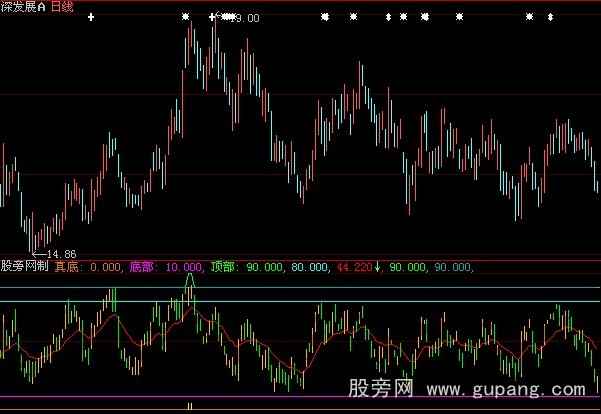Click the 股旁网 watermark text

pos(380,387)
